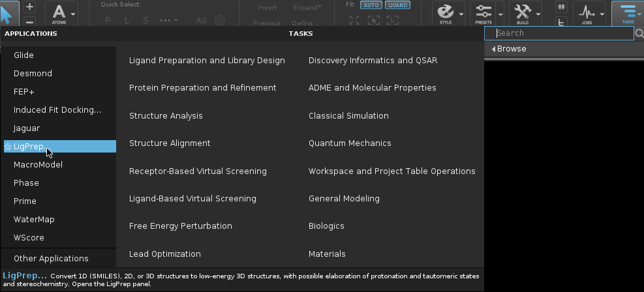Click the plus add-to-selection icon
This screenshot has height=292, width=644.
click(x=29, y=7)
